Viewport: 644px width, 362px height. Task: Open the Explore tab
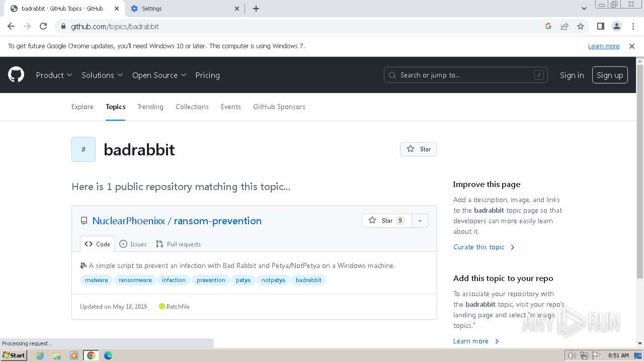[83, 107]
